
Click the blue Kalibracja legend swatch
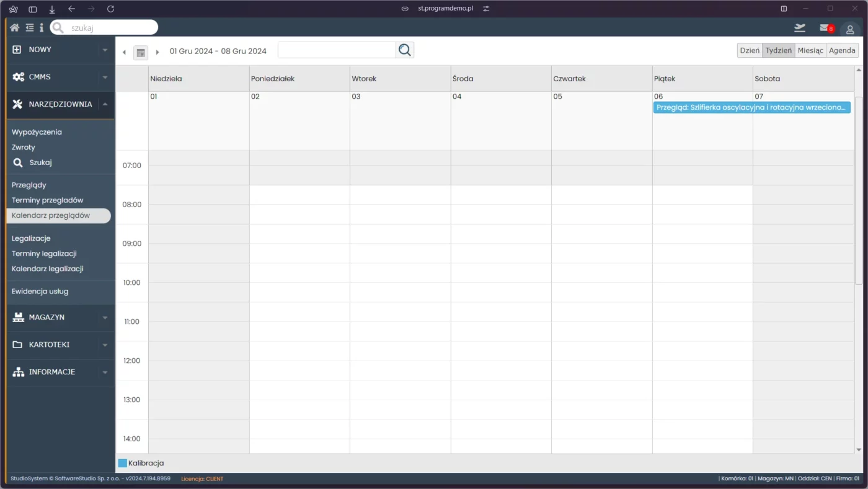123,463
